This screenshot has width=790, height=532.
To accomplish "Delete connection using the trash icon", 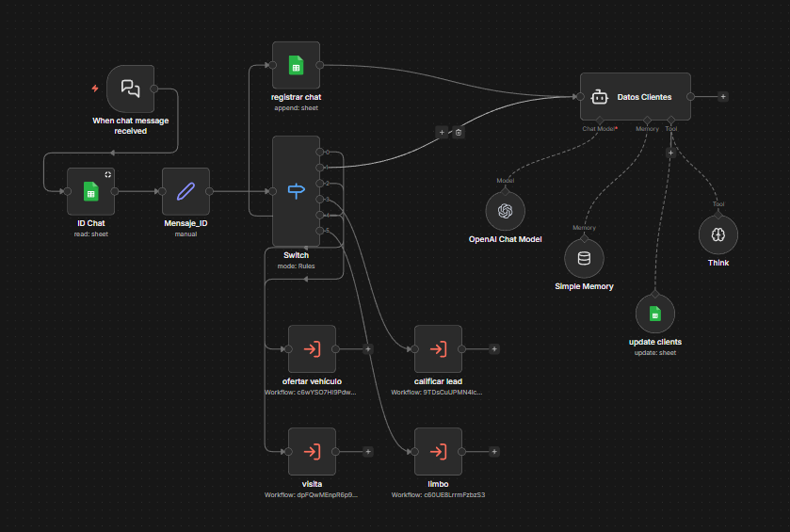I will tap(459, 132).
